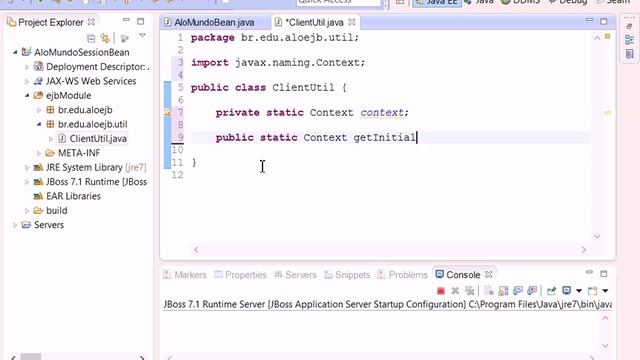
Task: Click the Deployment Descriptor icon
Action: click(x=38, y=67)
